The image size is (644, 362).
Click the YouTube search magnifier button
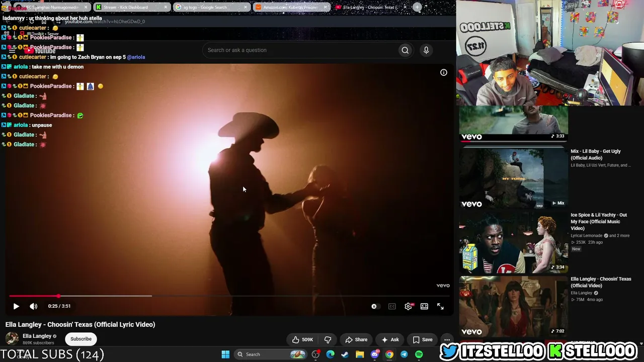(x=405, y=50)
